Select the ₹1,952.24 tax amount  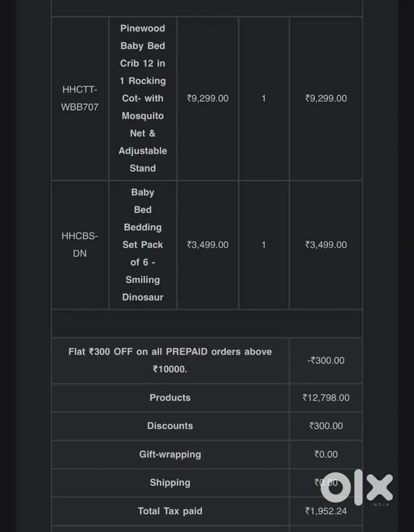point(326,511)
